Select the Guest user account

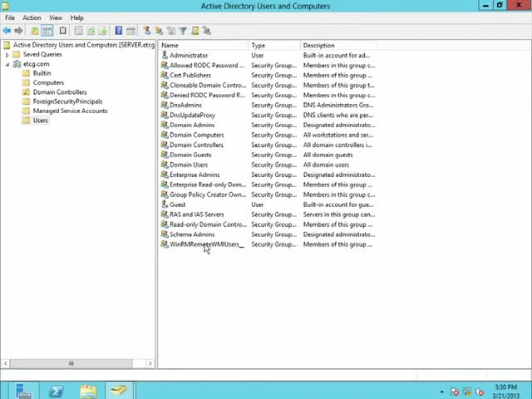[x=177, y=204]
